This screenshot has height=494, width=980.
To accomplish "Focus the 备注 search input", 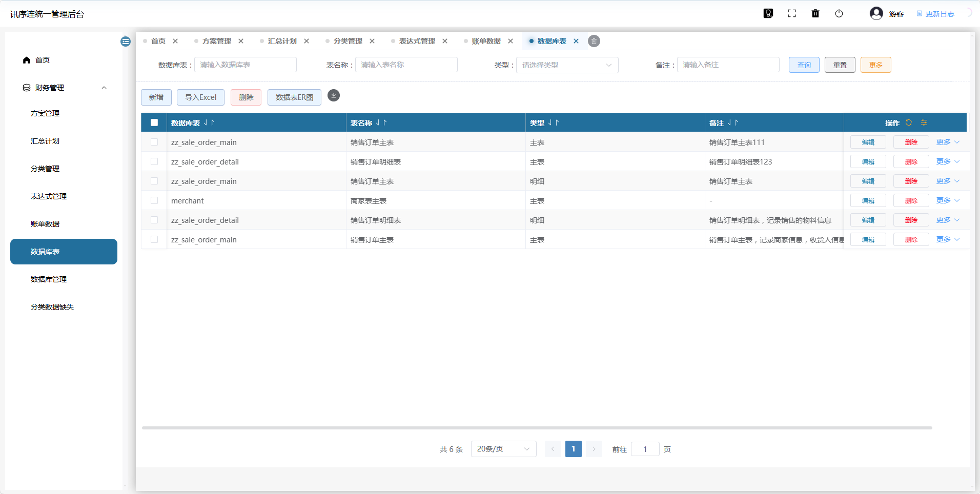I will tap(728, 65).
